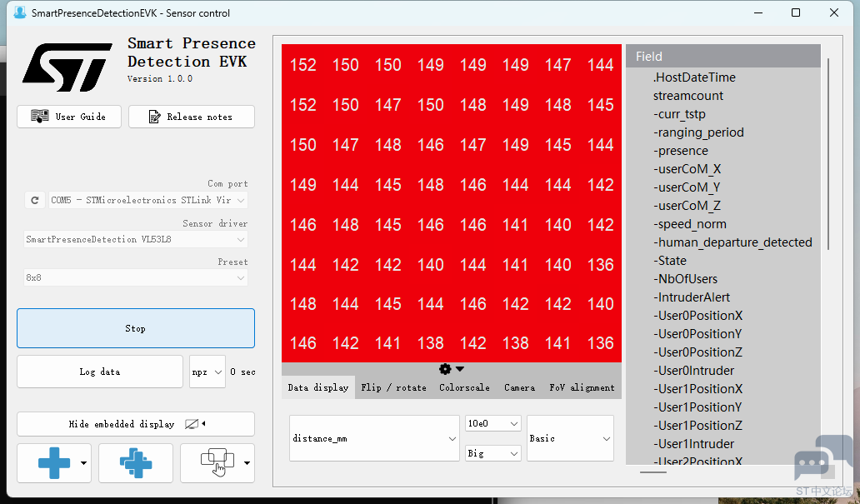Click the refresh COM port icon
This screenshot has height=504, width=860.
click(x=34, y=200)
